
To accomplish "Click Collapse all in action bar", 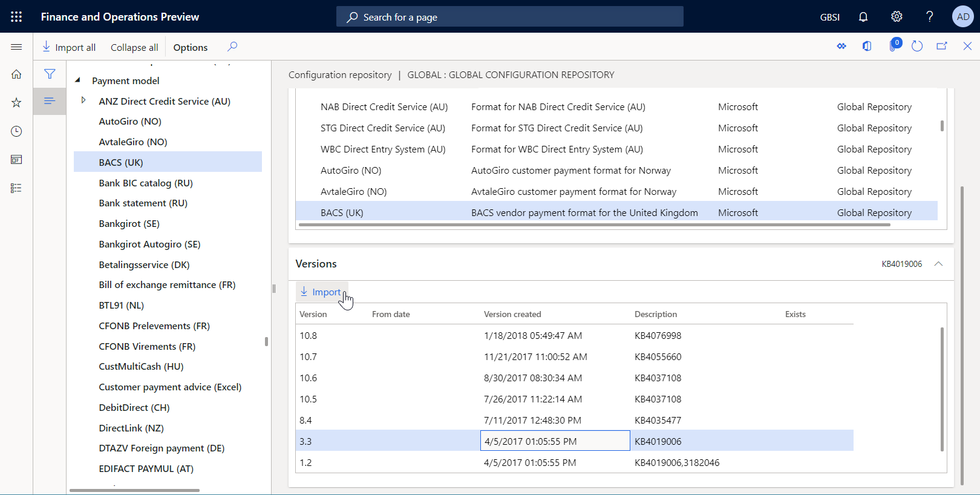I will coord(134,47).
